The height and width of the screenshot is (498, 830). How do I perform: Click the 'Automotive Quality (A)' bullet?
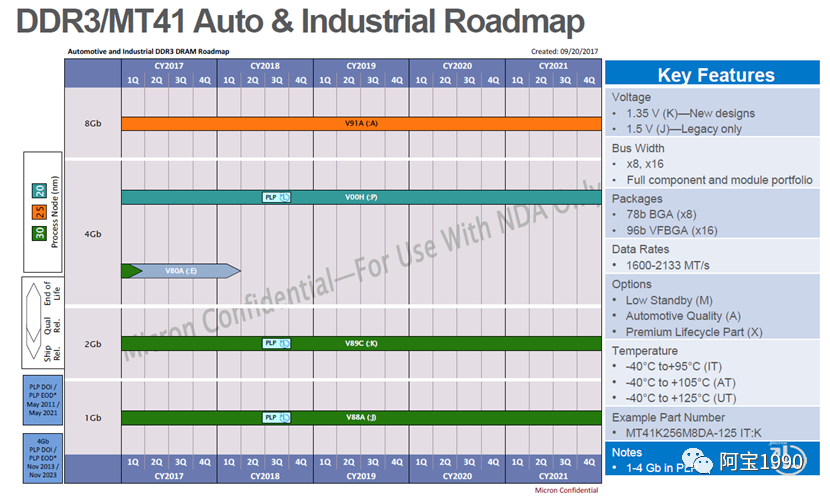point(683,316)
